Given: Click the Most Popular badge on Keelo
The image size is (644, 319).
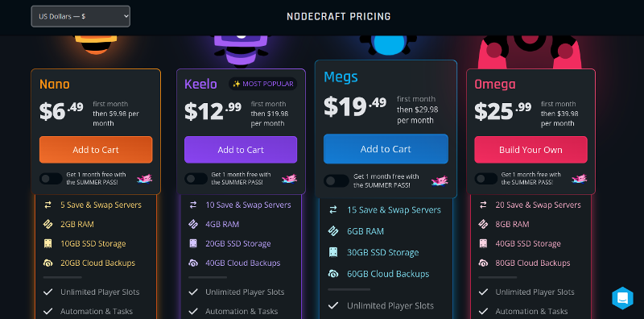Looking at the screenshot, I should pos(263,84).
